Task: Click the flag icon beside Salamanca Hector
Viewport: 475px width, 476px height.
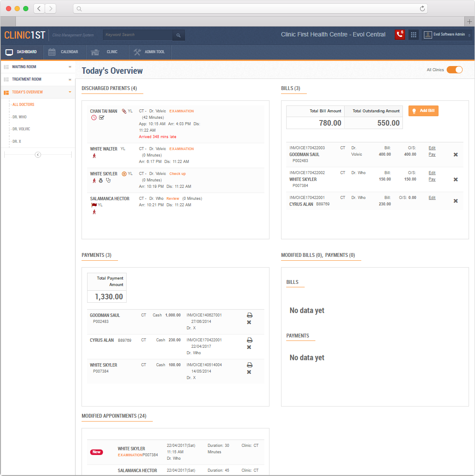Action: coord(94,205)
